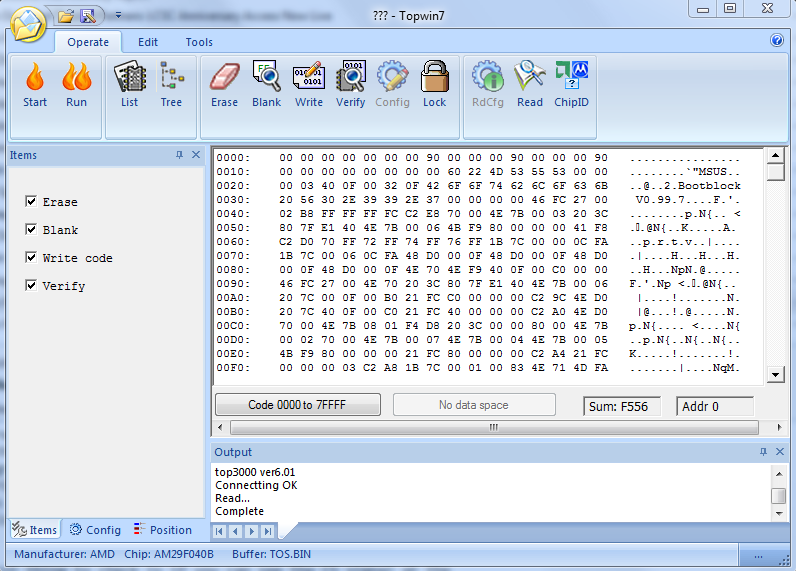Go to previous output tab arrow

point(235,531)
